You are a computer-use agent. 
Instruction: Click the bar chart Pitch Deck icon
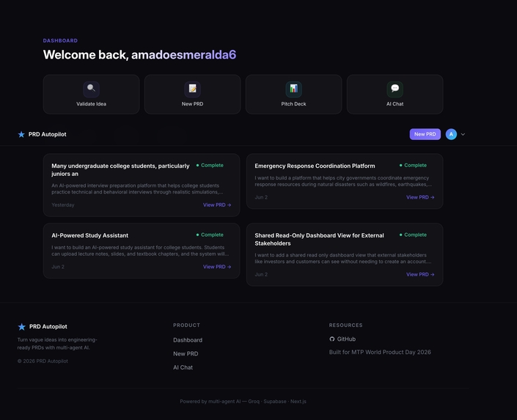pos(293,89)
